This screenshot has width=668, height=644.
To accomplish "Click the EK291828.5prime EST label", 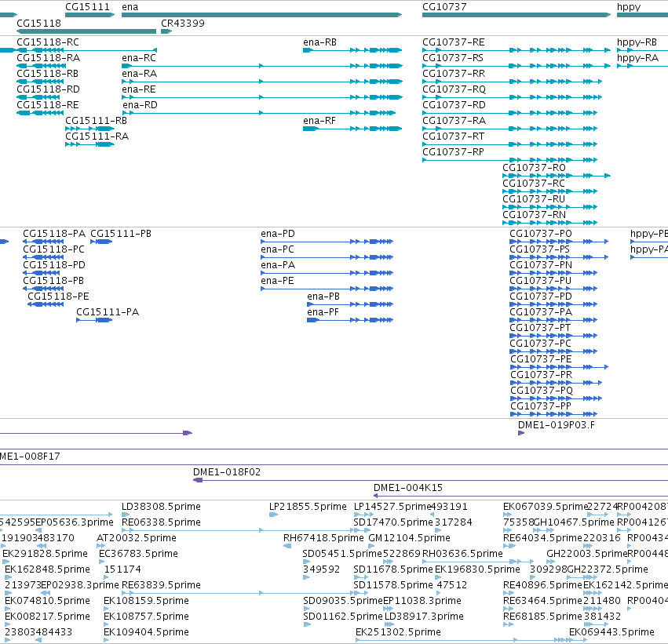I will 46,554.
